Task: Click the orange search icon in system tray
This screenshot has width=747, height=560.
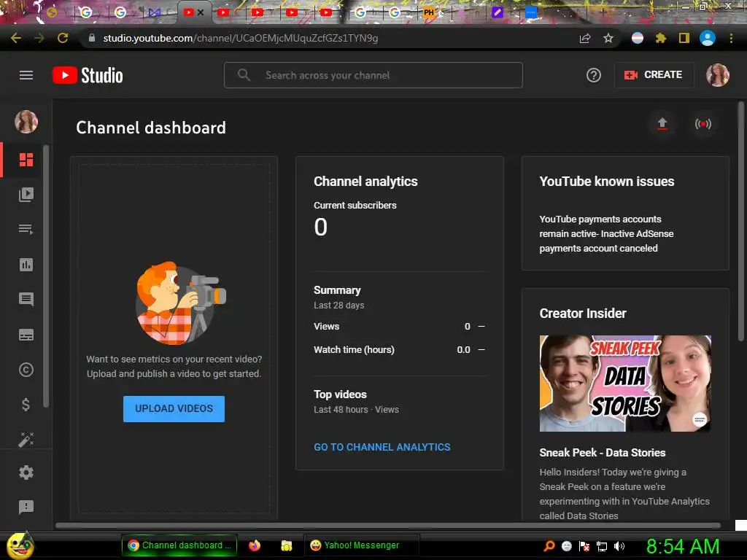Action: coord(549,546)
